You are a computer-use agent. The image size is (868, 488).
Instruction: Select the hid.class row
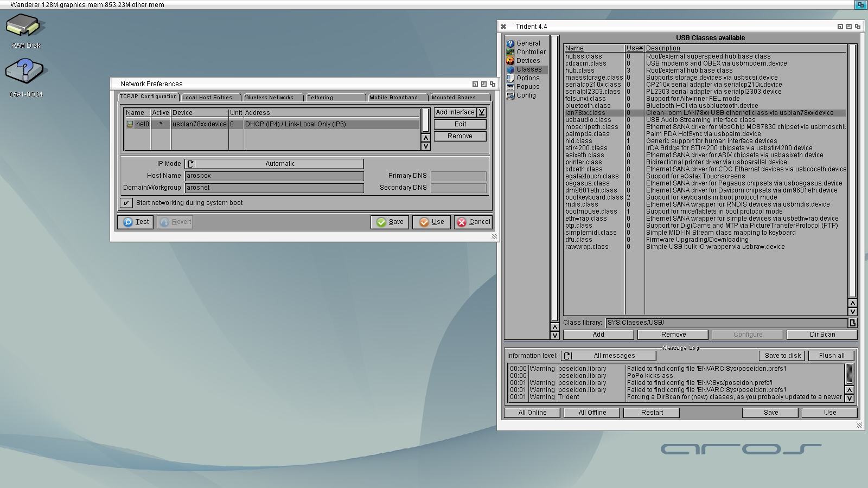tap(705, 141)
